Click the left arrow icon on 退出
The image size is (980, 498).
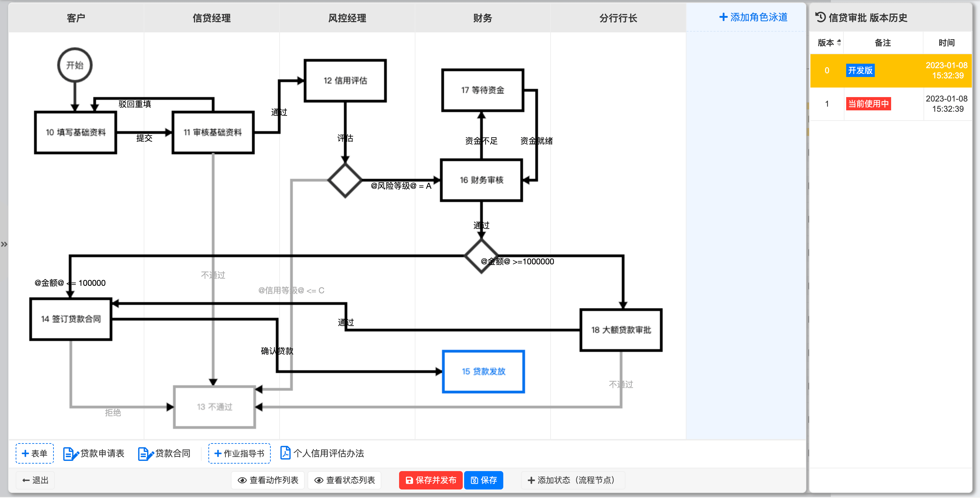(26, 481)
